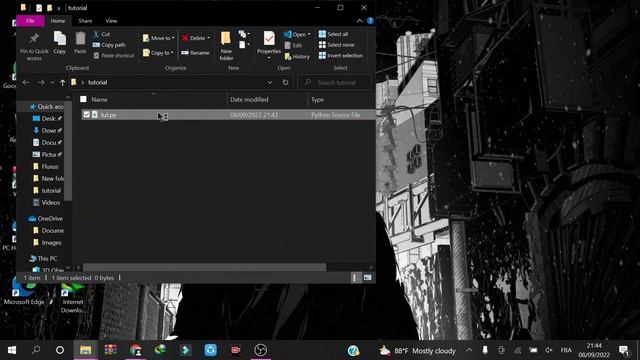Open the File ribbon tab
This screenshot has height=360, width=640.
pos(30,20)
